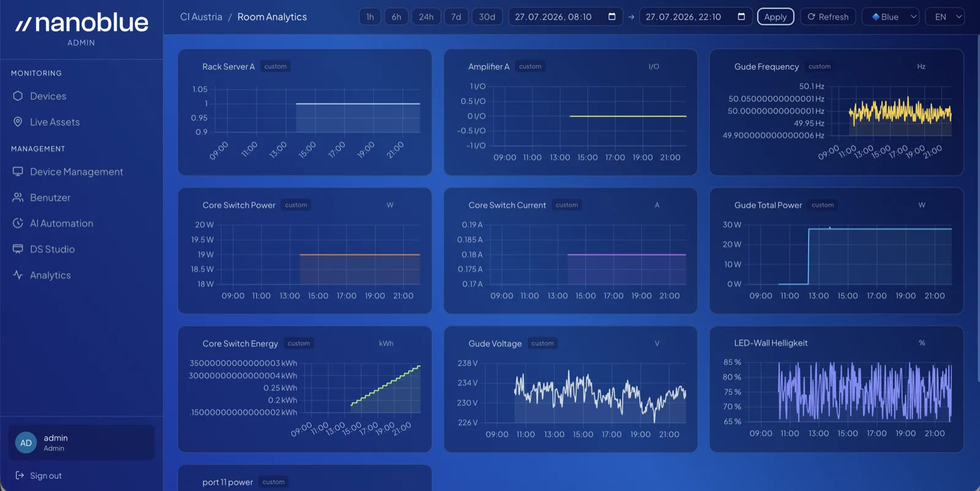Click the AD avatar circle
Image resolution: width=980 pixels, height=491 pixels.
[x=26, y=443]
